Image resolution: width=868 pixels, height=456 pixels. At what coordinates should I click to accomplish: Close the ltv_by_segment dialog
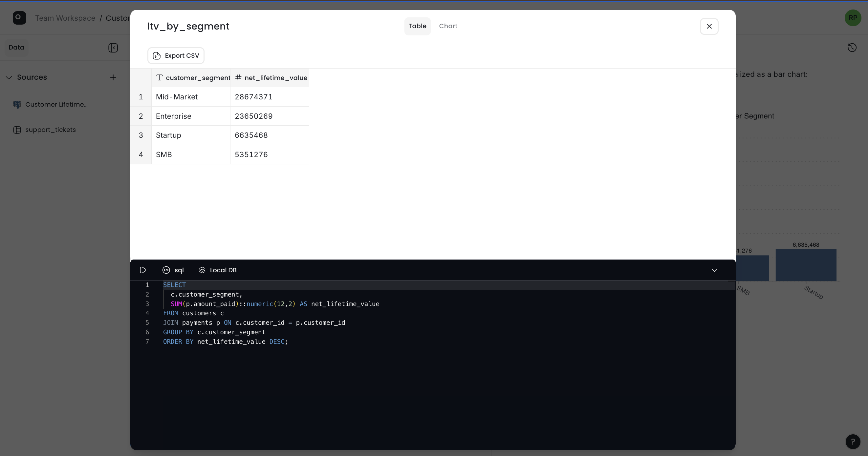click(x=709, y=26)
